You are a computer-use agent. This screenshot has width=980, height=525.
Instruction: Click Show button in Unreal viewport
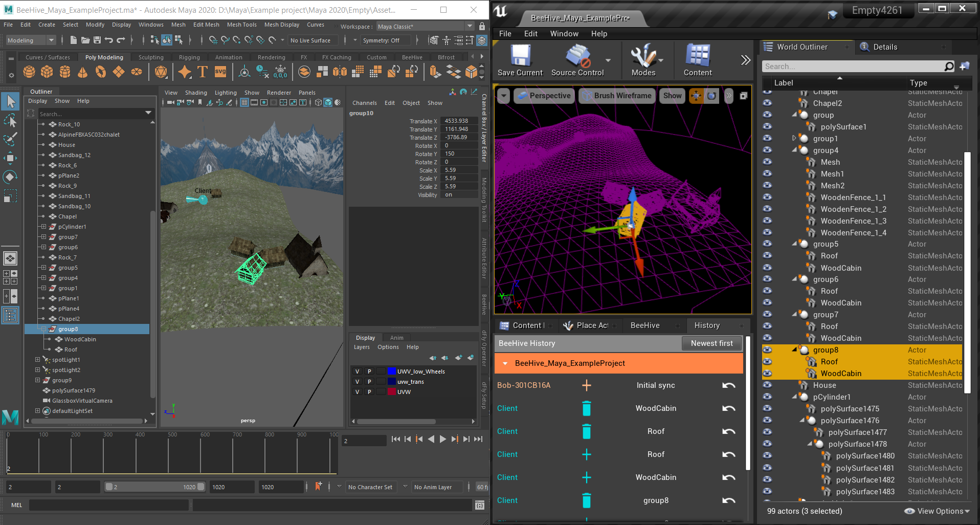[x=672, y=96]
